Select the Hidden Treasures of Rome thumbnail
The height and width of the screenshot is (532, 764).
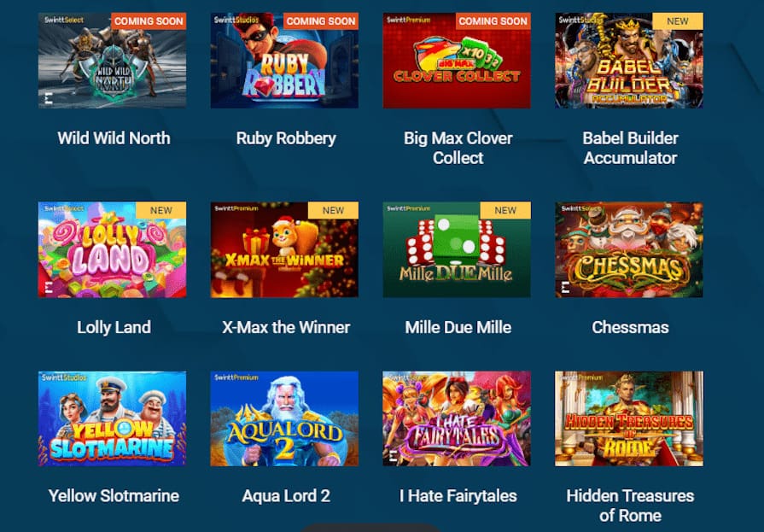point(629,419)
